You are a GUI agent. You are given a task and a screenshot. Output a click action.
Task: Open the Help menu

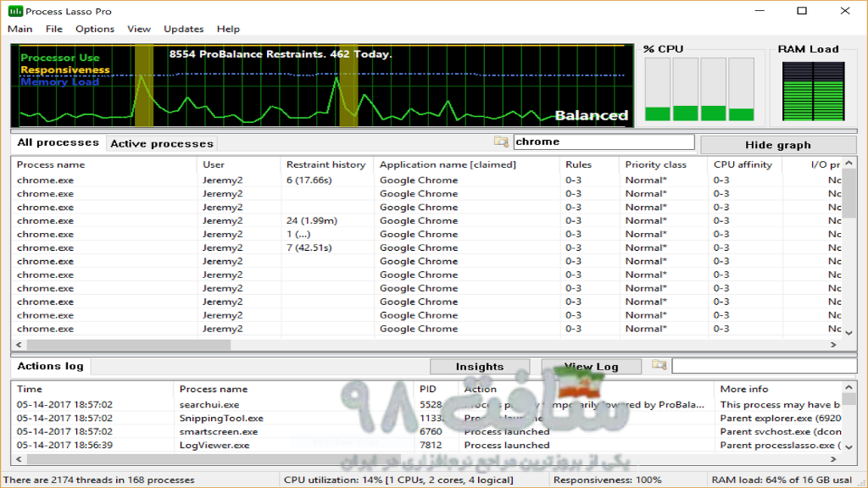pos(228,29)
